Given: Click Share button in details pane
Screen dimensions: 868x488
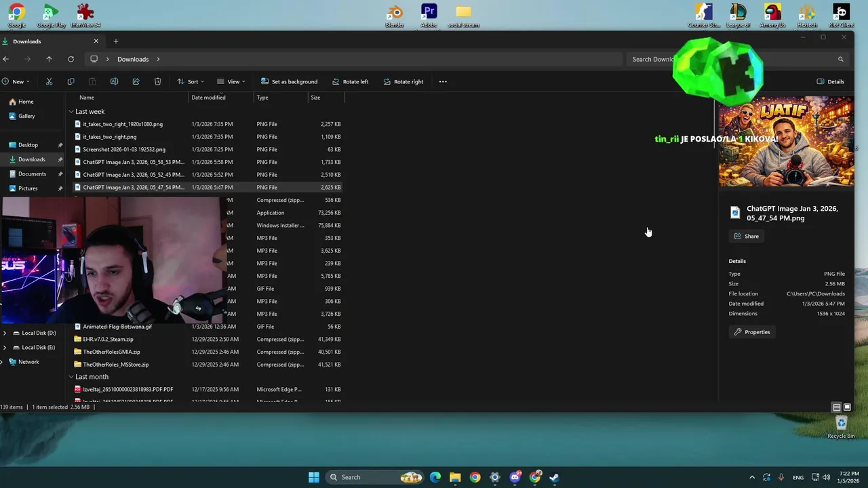Looking at the screenshot, I should pos(746,236).
